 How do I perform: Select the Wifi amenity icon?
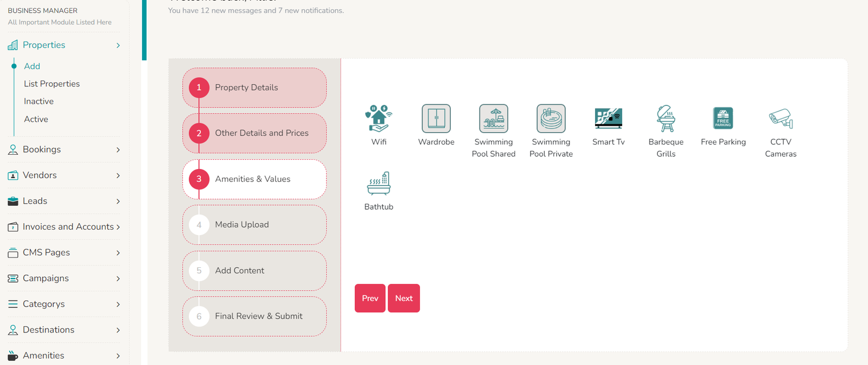pos(379,118)
